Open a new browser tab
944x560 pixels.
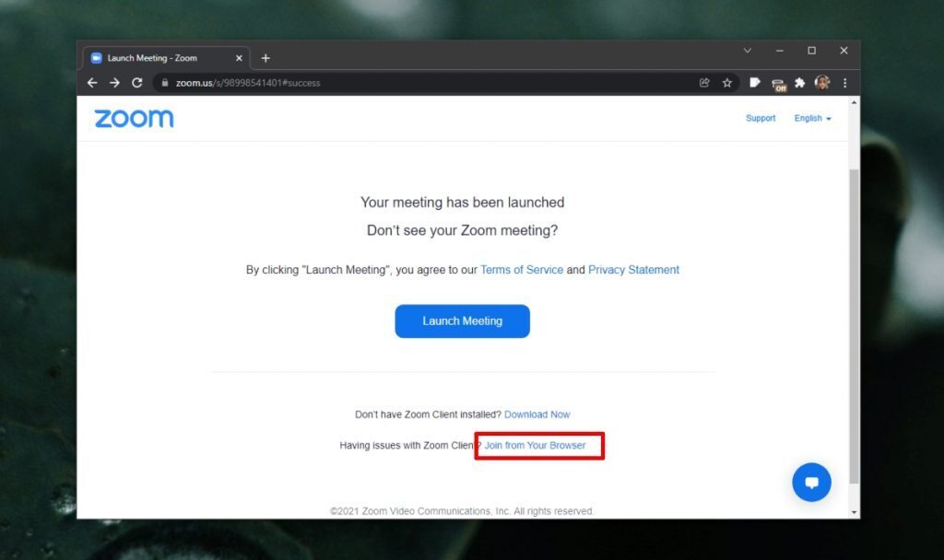[x=265, y=57]
